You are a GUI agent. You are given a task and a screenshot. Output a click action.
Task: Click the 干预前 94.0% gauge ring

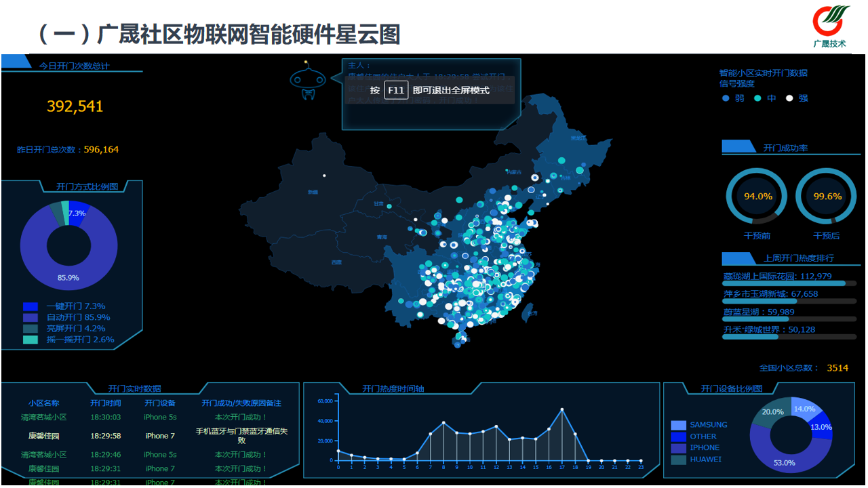(x=757, y=197)
